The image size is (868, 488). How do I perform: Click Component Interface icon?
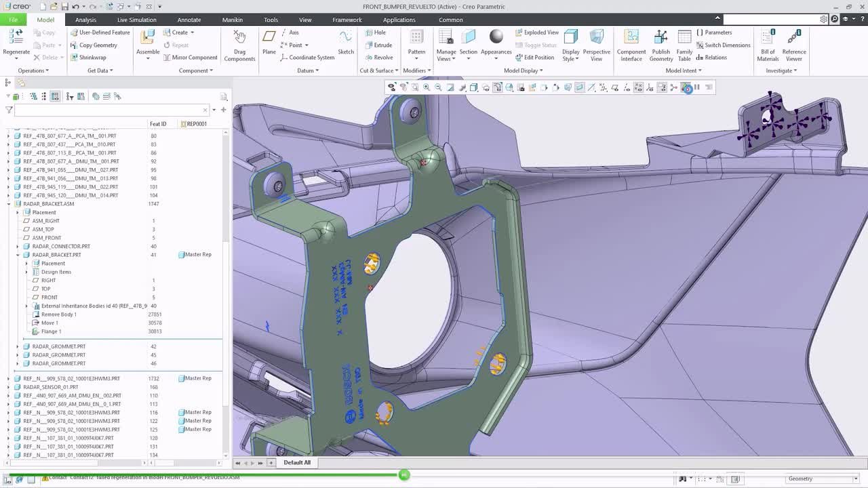pyautogui.click(x=631, y=38)
